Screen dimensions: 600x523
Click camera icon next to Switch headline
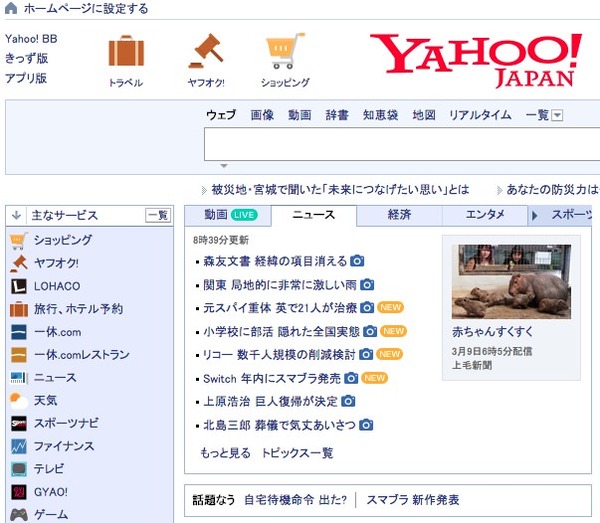click(x=351, y=378)
